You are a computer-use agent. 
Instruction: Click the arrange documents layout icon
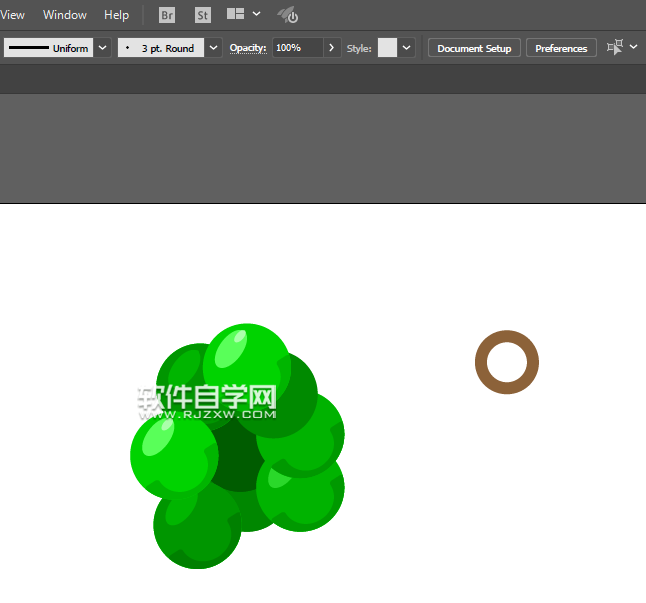click(x=236, y=15)
